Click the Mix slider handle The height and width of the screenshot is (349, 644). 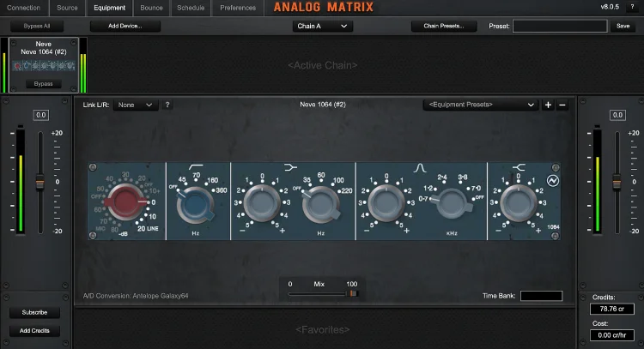point(351,293)
